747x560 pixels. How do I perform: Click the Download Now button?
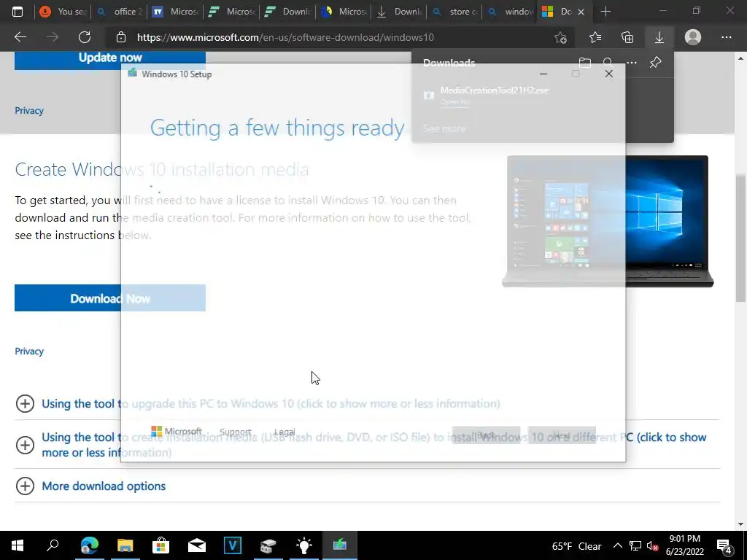point(110,298)
